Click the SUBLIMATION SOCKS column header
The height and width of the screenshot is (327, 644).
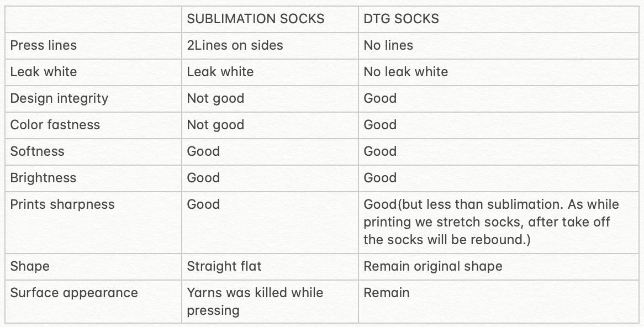tap(255, 19)
